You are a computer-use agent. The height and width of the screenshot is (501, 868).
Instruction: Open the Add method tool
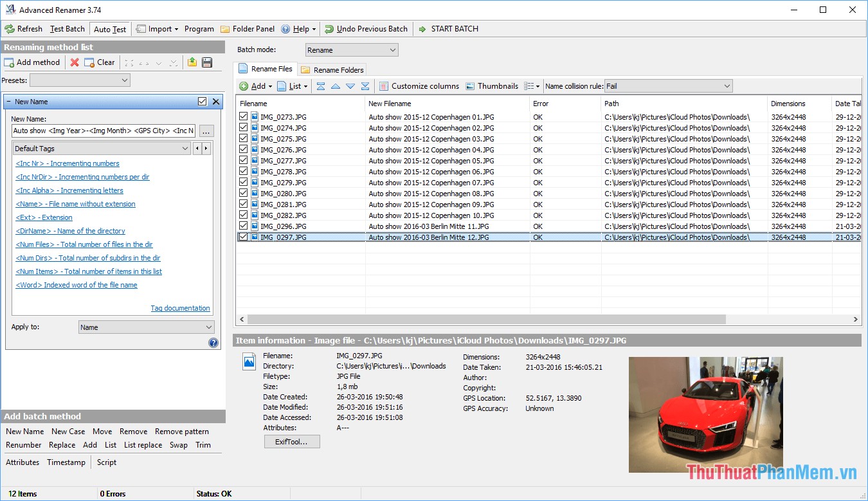click(x=33, y=62)
